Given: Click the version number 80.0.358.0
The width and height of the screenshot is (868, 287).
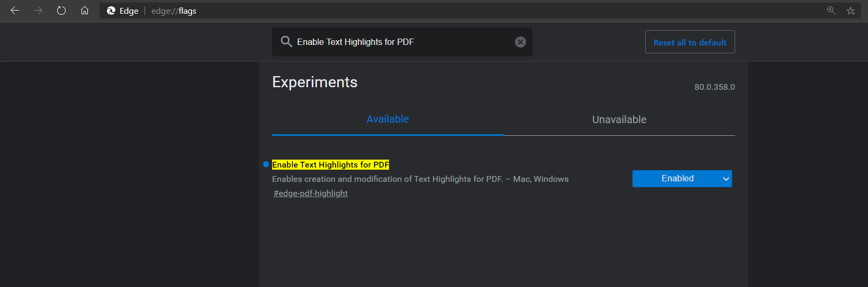Looking at the screenshot, I should [715, 87].
